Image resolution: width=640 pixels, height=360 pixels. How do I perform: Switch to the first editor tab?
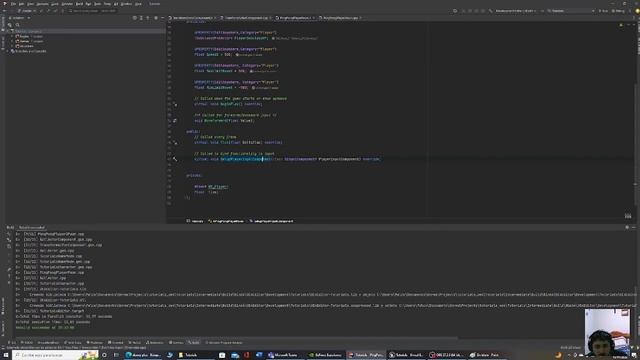pos(192,18)
